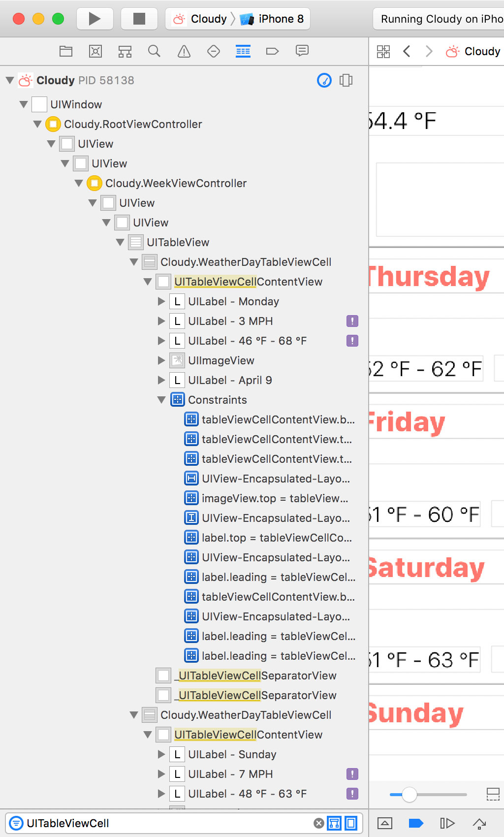The width and height of the screenshot is (504, 837).
Task: Expand UILabel - Monday
Action: tap(161, 301)
